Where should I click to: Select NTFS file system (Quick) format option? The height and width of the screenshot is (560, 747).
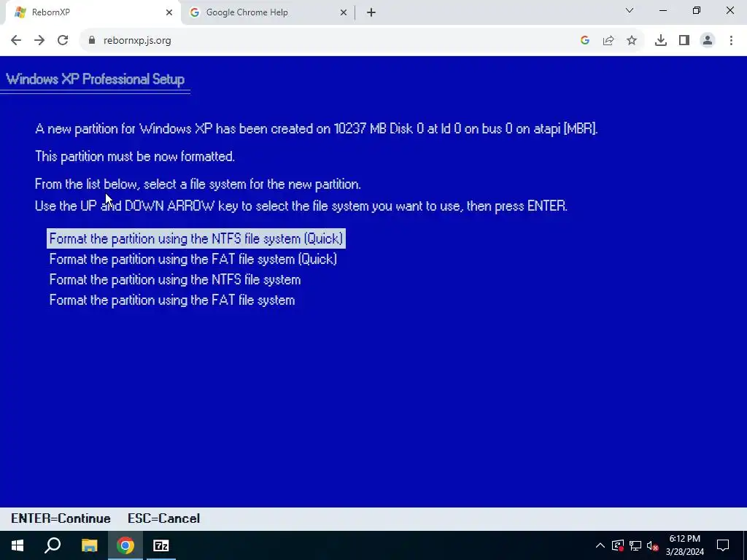point(196,238)
